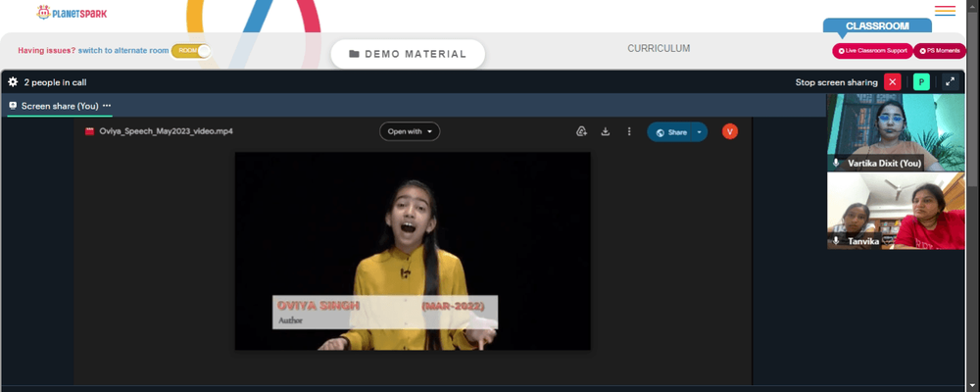Screen dimensions: 980x392
Task: Enter fullscreen with the expand arrows icon
Action: click(x=950, y=82)
